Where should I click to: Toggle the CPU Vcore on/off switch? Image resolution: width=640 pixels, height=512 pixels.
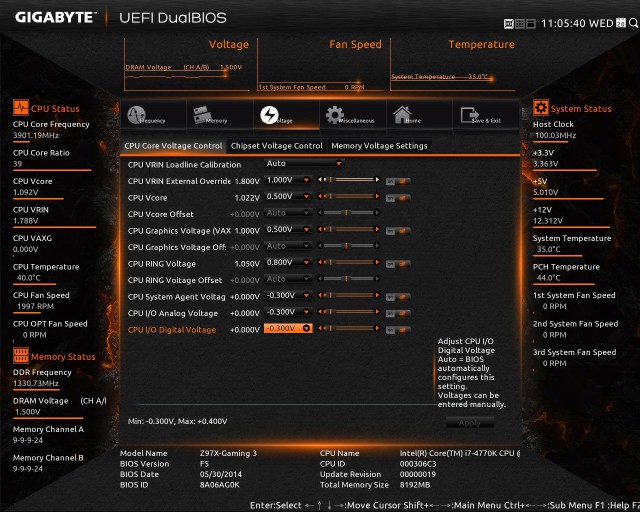point(398,198)
